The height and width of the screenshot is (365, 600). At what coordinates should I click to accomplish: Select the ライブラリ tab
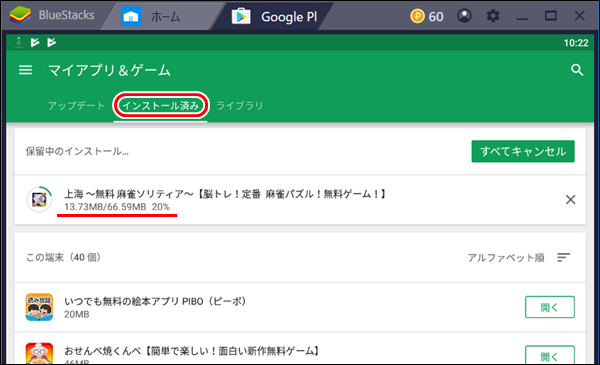240,106
